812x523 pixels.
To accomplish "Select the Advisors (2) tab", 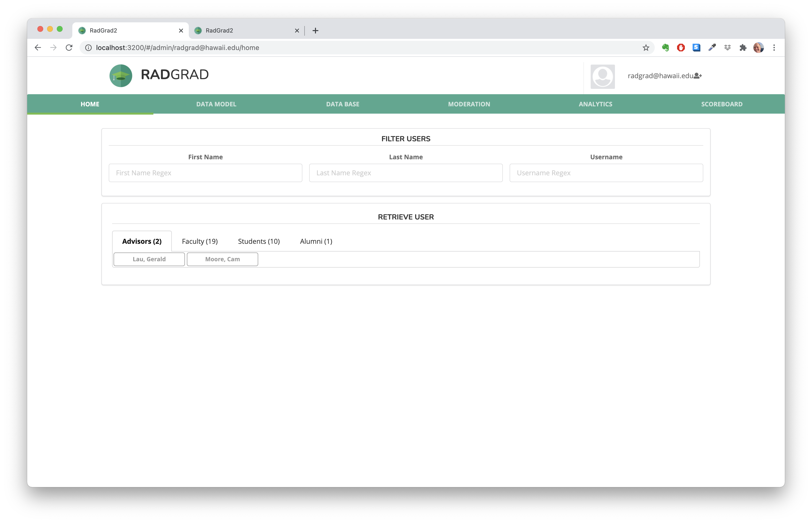I will click(x=142, y=241).
